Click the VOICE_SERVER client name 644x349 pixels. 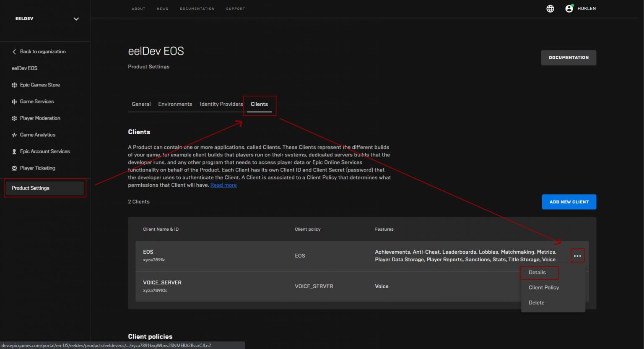pos(162,283)
